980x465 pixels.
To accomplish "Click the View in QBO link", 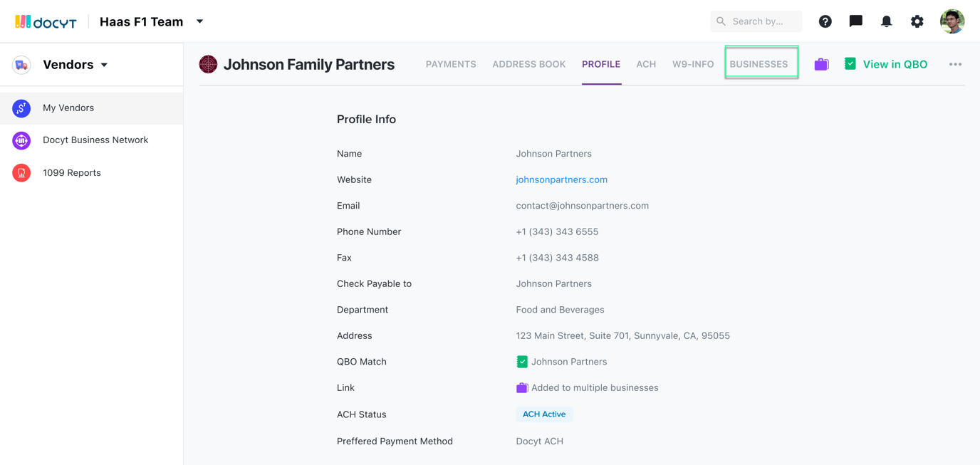I will pyautogui.click(x=895, y=64).
